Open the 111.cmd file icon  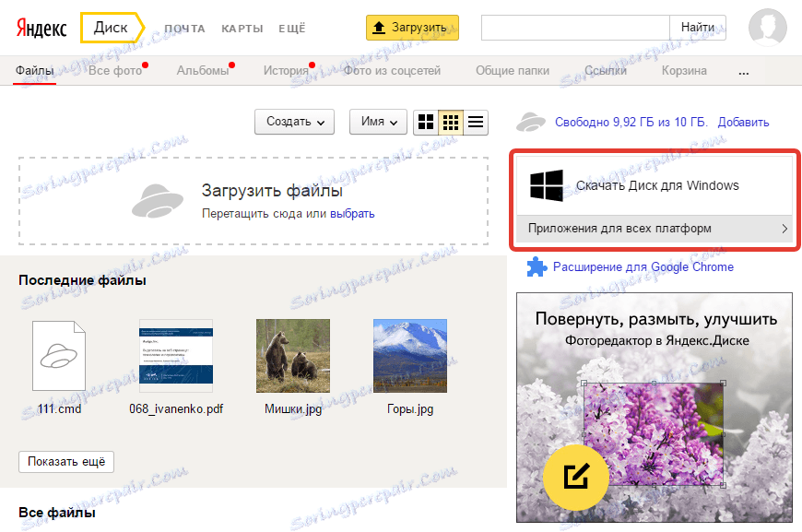59,356
